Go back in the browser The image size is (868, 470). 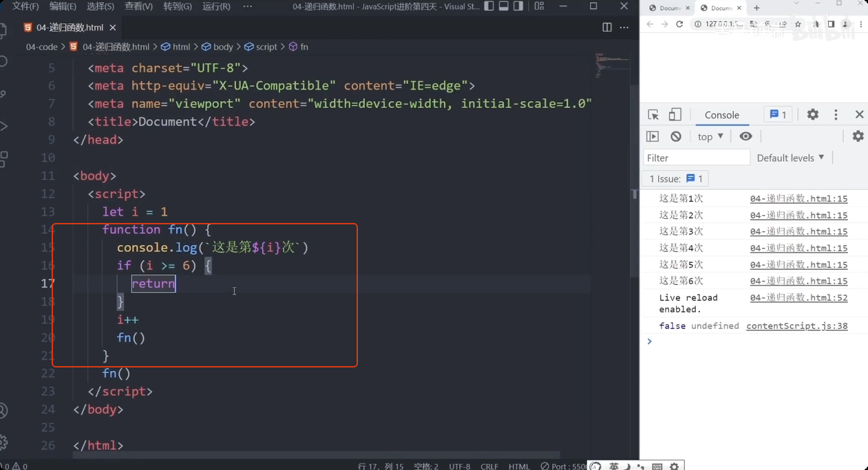click(649, 24)
